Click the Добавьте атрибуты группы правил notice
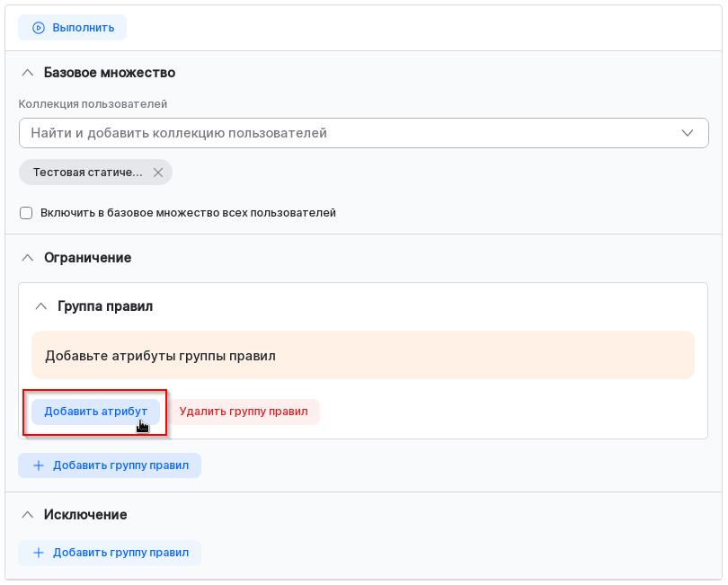Screen dimensions: 728x585 (362, 355)
